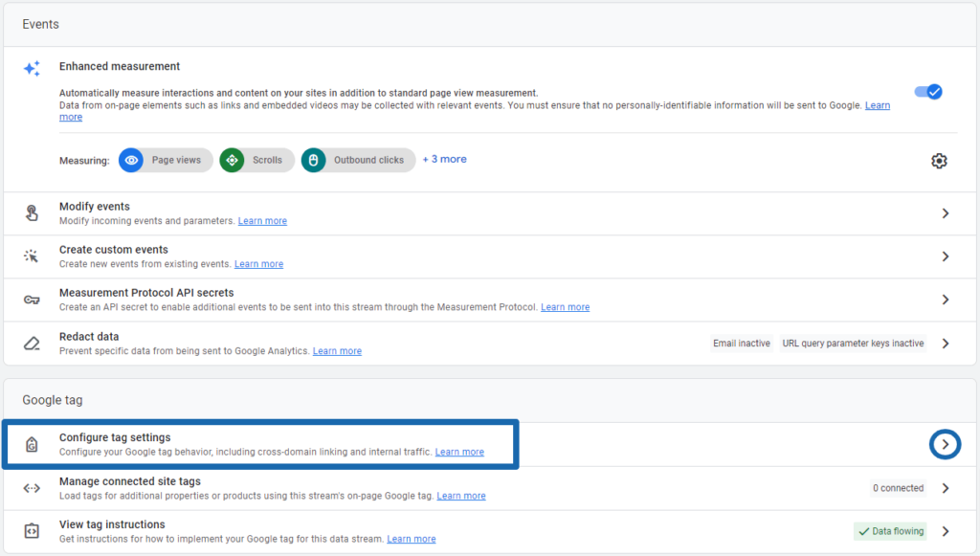This screenshot has width=980, height=556.
Task: Select the Redact data pencil icon
Action: [x=32, y=342]
